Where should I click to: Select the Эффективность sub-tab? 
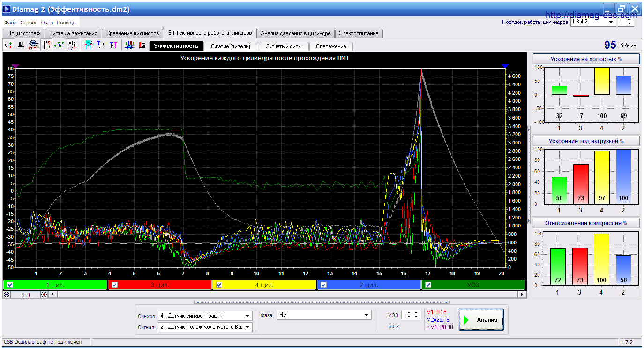176,46
